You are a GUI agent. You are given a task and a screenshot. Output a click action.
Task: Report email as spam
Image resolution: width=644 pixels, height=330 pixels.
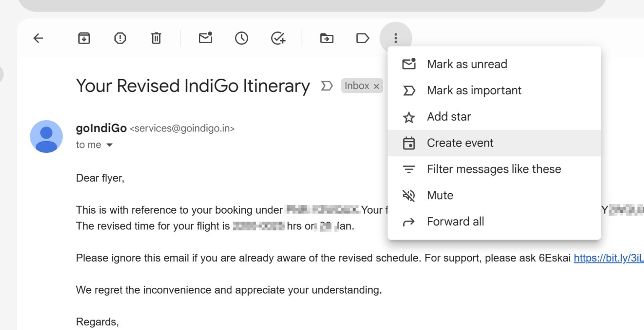pos(120,39)
